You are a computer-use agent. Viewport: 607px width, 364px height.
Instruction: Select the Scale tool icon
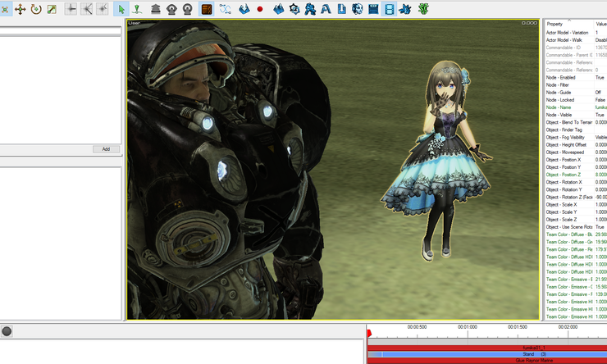point(52,9)
